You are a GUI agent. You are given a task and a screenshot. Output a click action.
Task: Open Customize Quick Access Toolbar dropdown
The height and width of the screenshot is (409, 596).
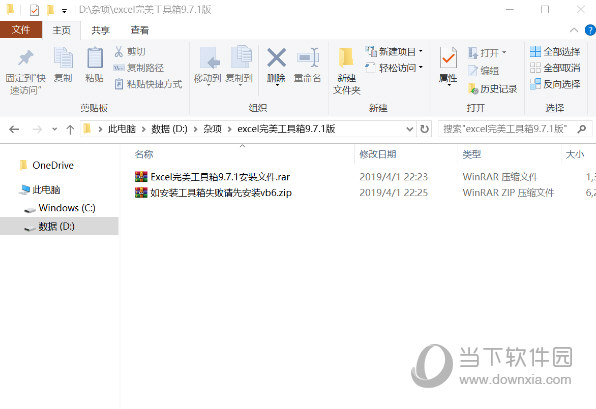pyautogui.click(x=64, y=11)
